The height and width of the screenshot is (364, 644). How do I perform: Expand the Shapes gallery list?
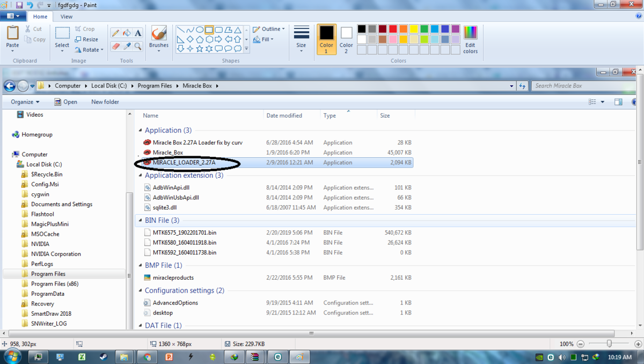247,48
